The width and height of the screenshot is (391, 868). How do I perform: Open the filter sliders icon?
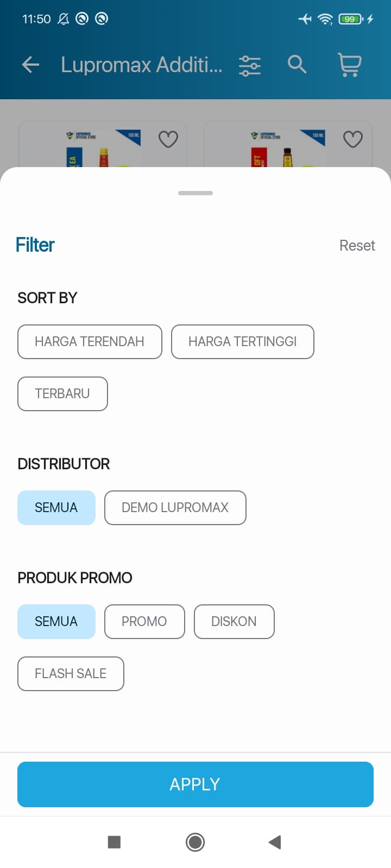click(250, 65)
